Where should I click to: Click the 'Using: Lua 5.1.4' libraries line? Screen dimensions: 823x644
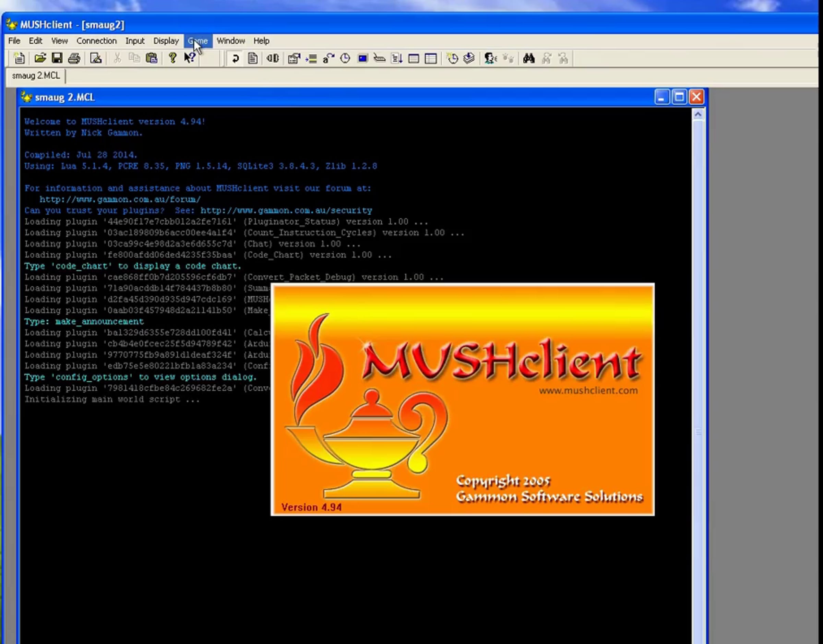coord(201,166)
